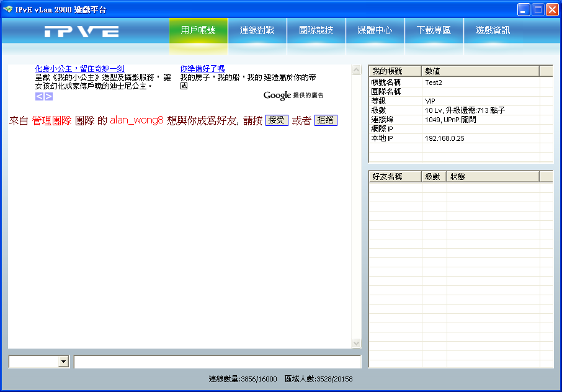Switch to the 連線對戰 tab
Screen dimensions: 562x392
pyautogui.click(x=257, y=31)
